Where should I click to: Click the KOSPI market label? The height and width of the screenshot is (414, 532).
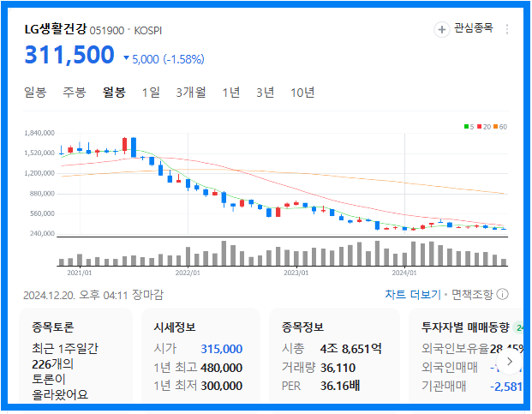coord(148,31)
